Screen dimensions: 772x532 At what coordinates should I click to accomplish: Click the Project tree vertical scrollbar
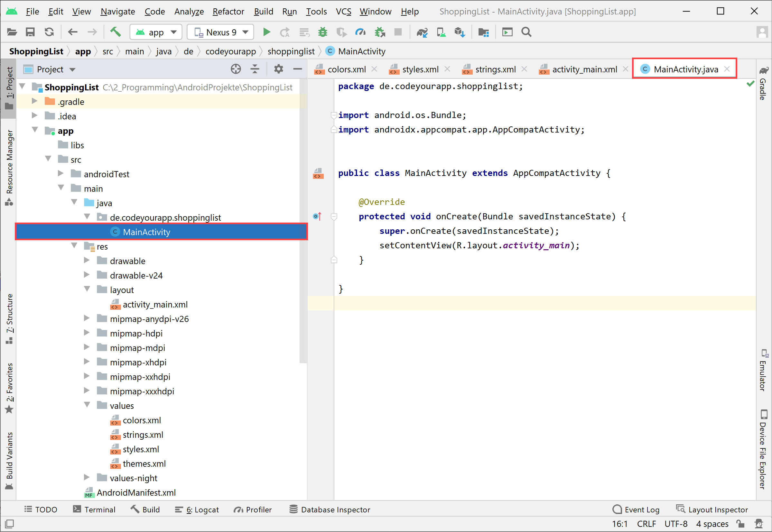[x=303, y=221]
